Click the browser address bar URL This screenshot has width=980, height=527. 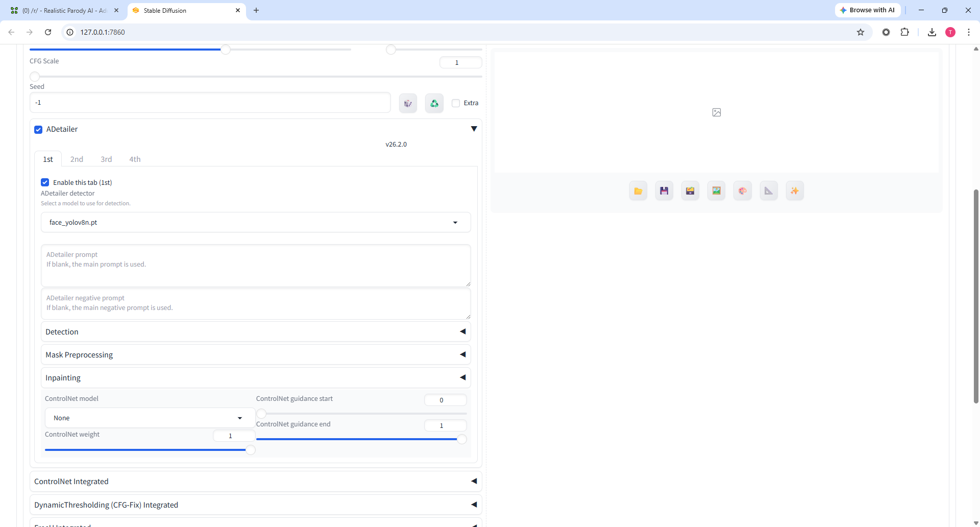click(x=103, y=32)
